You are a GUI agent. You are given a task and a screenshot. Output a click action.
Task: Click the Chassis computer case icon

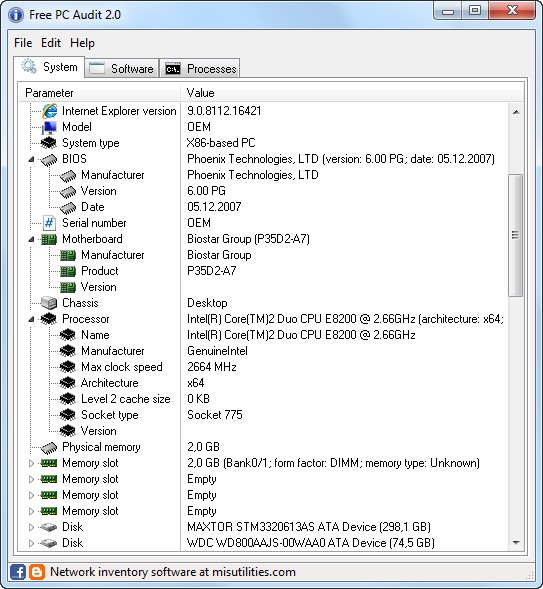pos(49,303)
